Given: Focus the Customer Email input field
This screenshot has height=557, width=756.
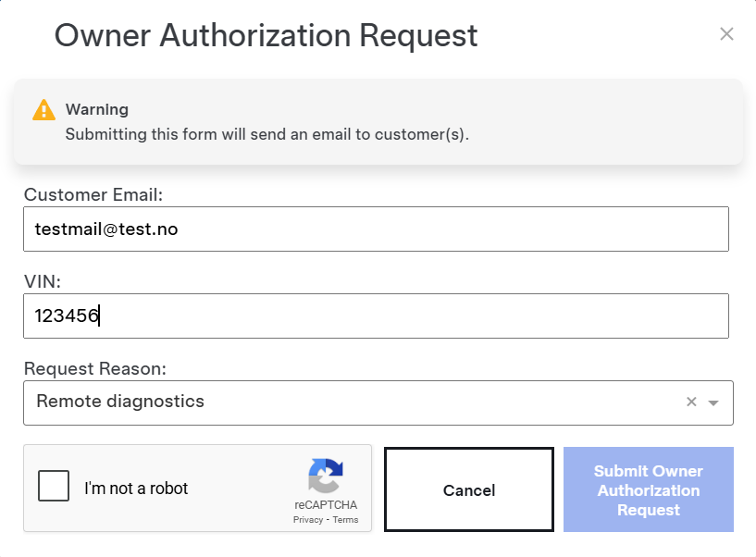Looking at the screenshot, I should tap(376, 229).
